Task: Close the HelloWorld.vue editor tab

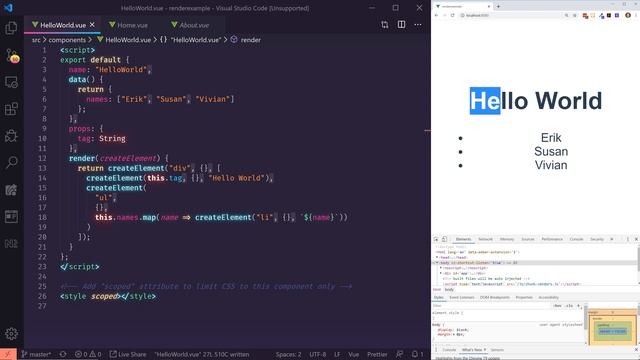Action: click(92, 25)
